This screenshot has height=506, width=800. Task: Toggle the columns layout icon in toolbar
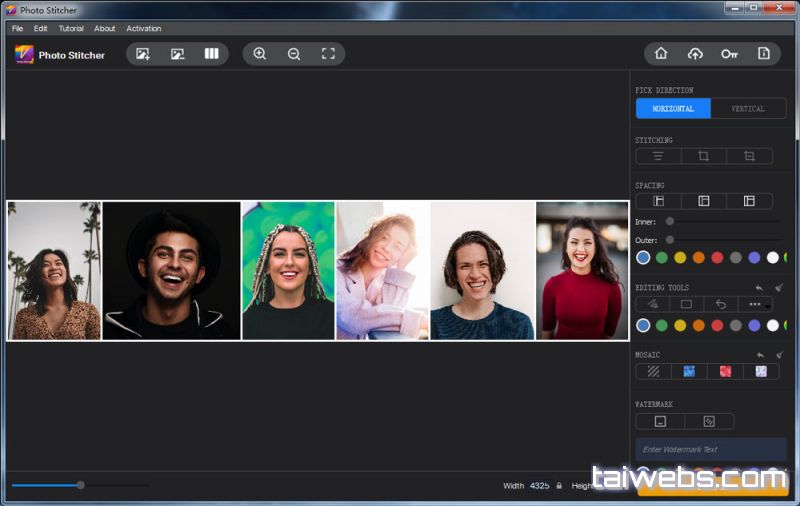coord(211,54)
